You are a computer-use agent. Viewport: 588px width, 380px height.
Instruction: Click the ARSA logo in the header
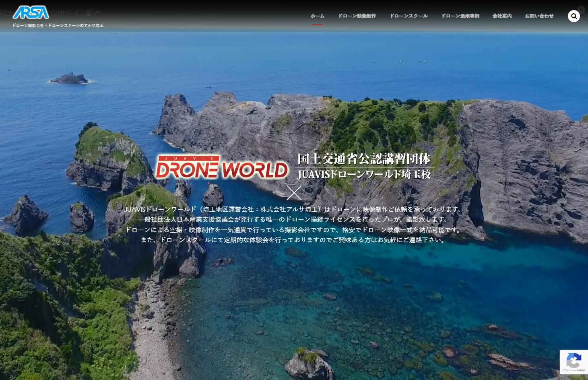click(31, 12)
